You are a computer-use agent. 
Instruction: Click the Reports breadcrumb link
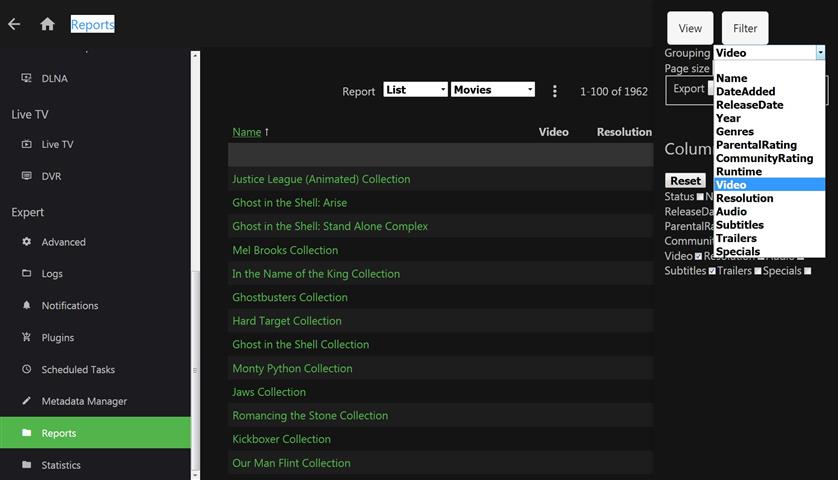tap(92, 24)
